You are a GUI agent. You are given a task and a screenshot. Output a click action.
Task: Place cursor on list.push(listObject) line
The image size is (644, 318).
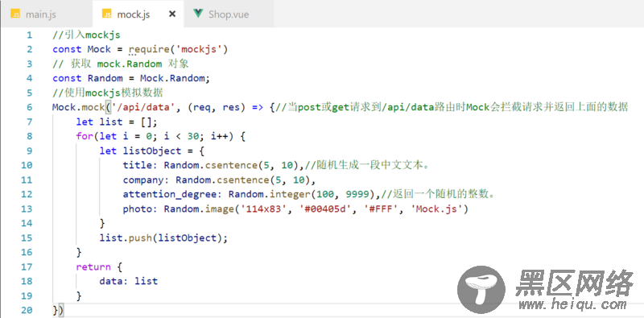click(163, 238)
